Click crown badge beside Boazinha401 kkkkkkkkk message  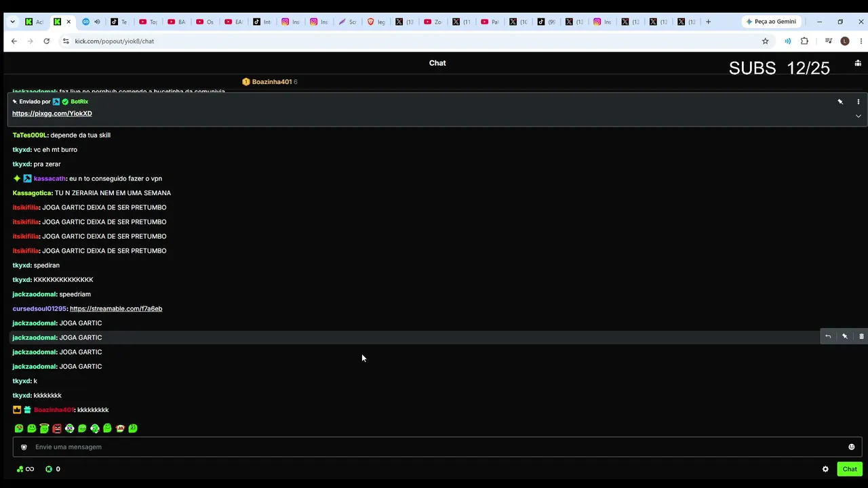[17, 410]
